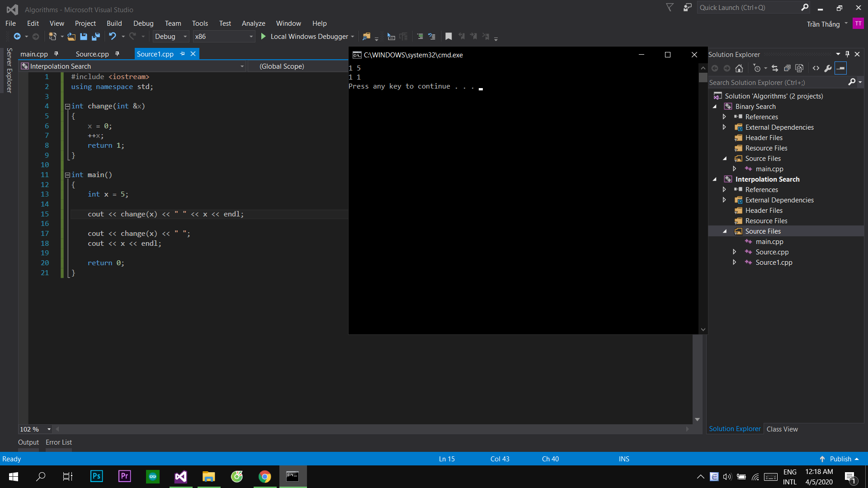Expand the Source.cpp tree node
Viewport: 868px width, 488px height.
(x=735, y=252)
